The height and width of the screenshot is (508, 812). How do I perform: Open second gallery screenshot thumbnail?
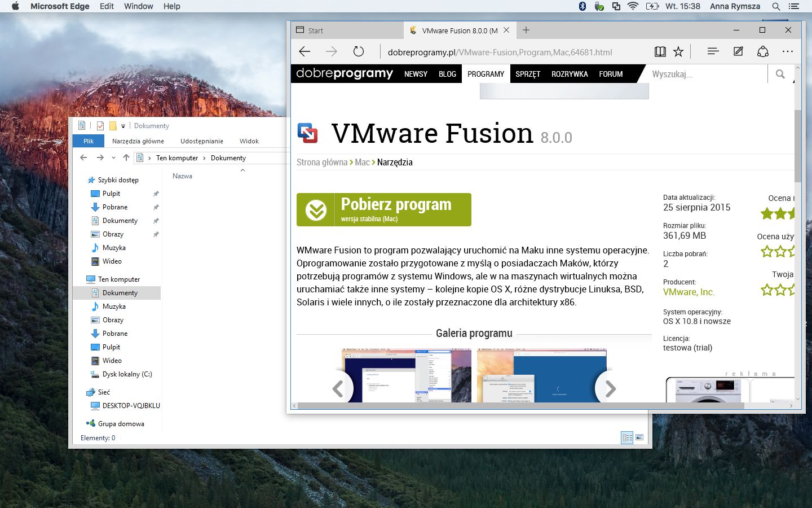(542, 375)
